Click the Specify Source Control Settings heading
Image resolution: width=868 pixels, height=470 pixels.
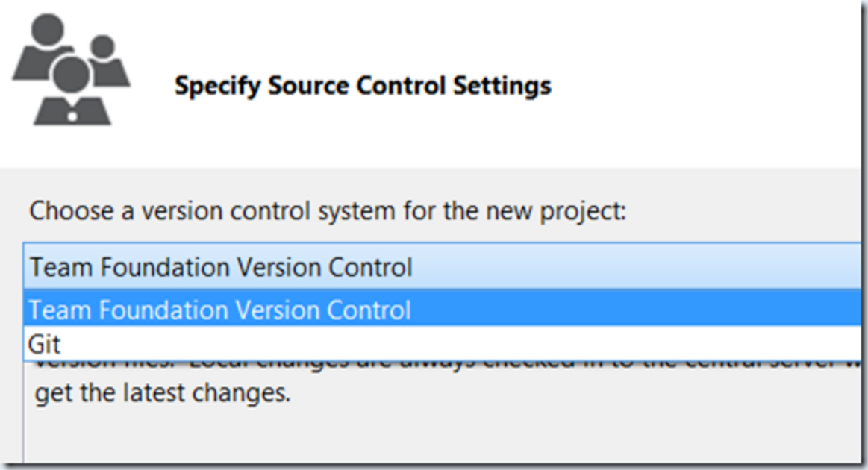[x=363, y=86]
